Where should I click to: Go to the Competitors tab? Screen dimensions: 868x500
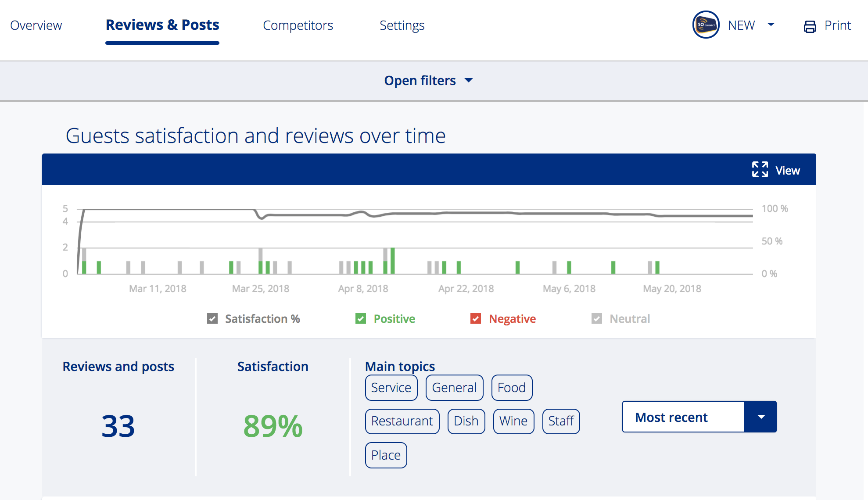pyautogui.click(x=298, y=25)
